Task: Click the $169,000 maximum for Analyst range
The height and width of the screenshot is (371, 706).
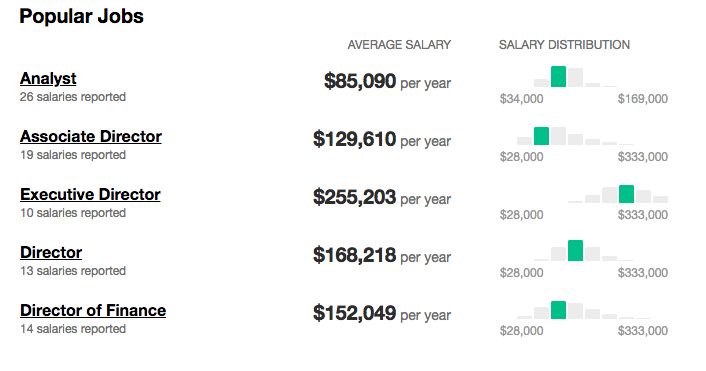Action: pos(643,99)
